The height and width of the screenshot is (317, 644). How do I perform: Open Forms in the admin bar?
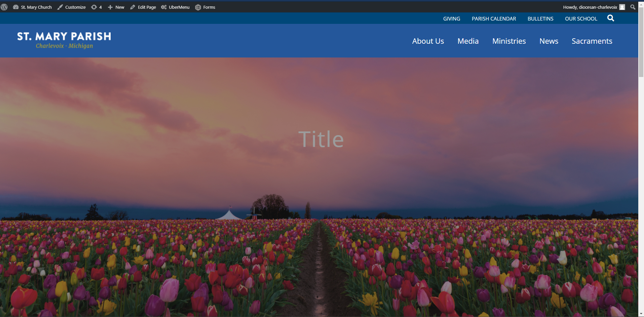(205, 7)
